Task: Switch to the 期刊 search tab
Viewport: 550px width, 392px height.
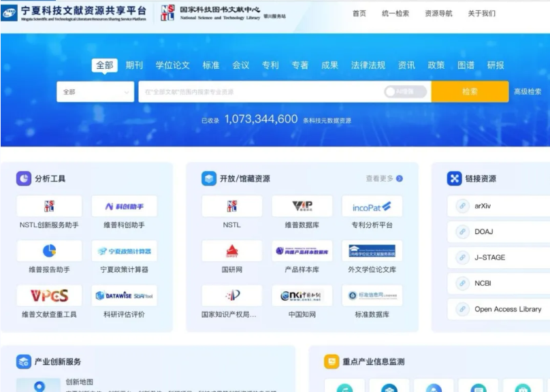Action: click(134, 65)
